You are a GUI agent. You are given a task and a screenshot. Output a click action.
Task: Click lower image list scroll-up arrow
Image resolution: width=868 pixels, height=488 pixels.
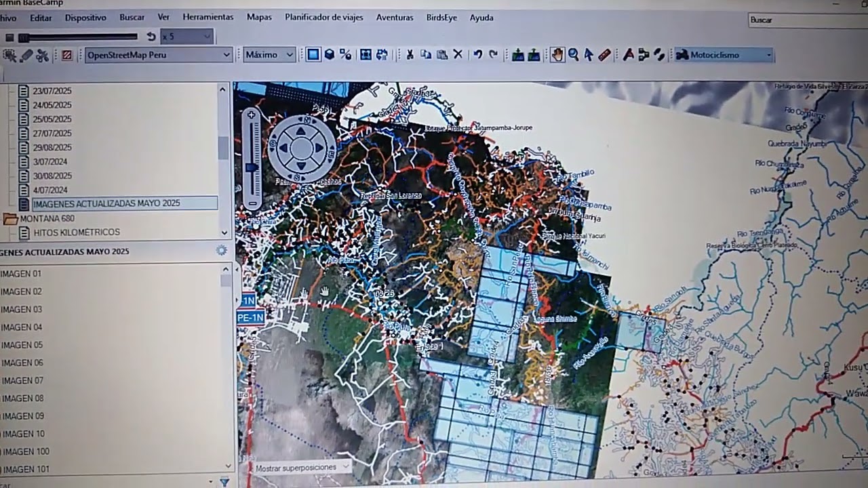[226, 269]
